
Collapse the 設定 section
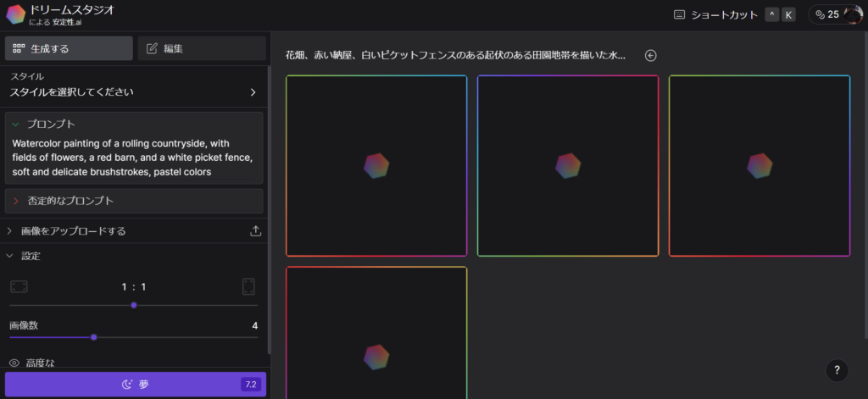(x=10, y=256)
